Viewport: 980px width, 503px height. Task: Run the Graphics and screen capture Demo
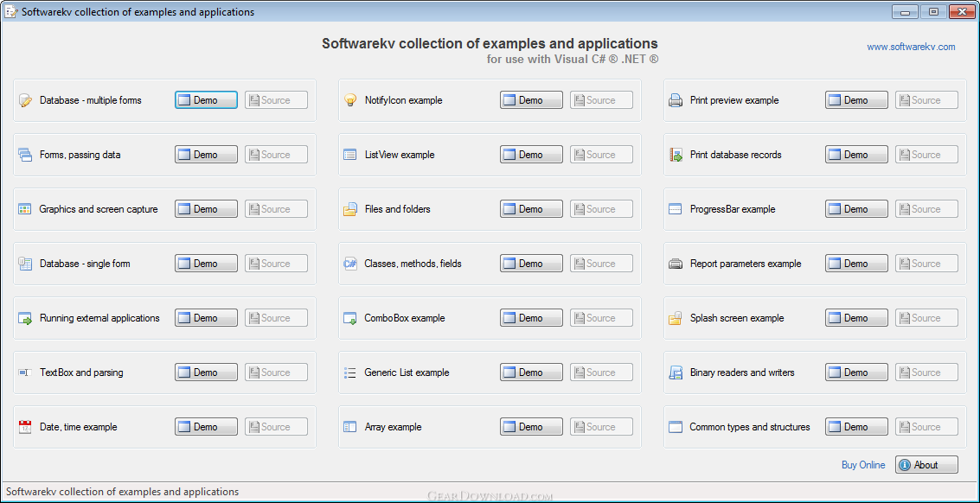[x=206, y=208]
